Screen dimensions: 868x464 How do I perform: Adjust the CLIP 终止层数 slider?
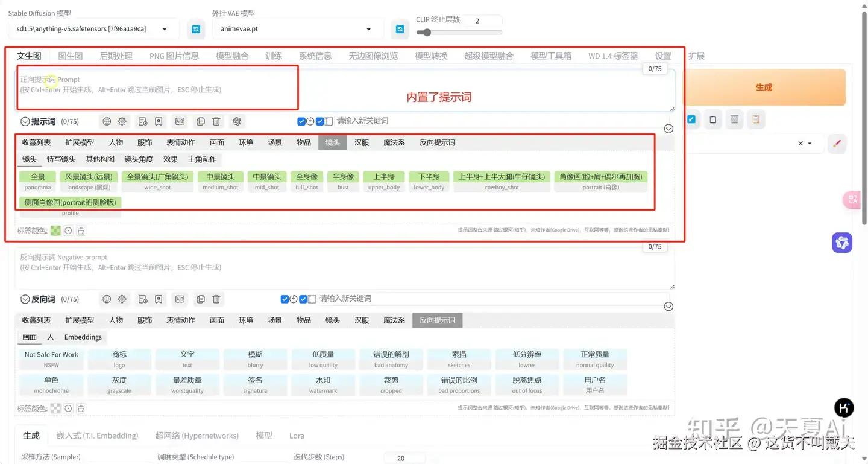click(459, 33)
